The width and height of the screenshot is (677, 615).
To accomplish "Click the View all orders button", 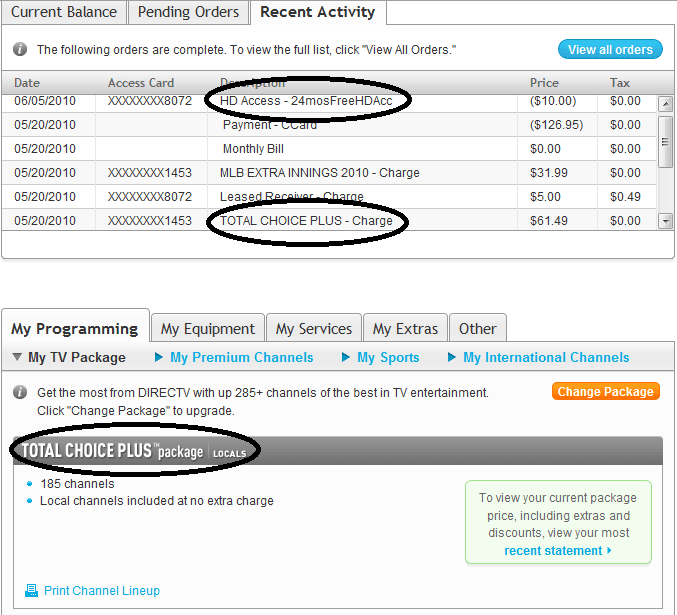I will pos(610,49).
